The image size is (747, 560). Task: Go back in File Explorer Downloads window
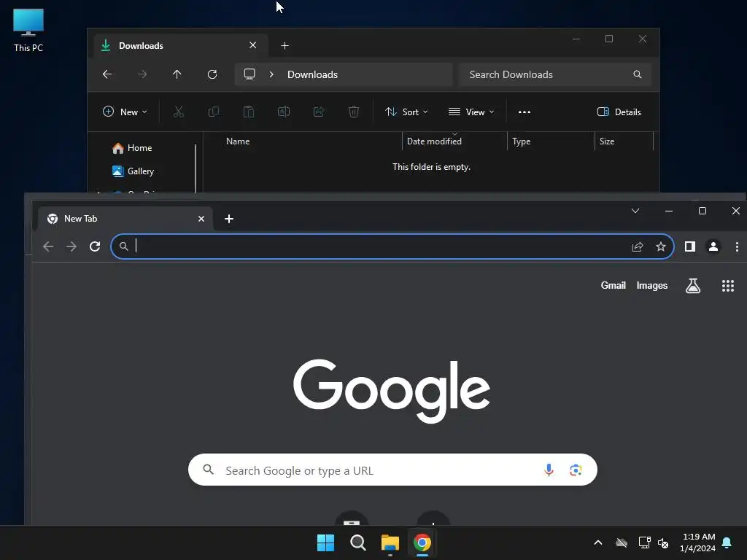[107, 74]
